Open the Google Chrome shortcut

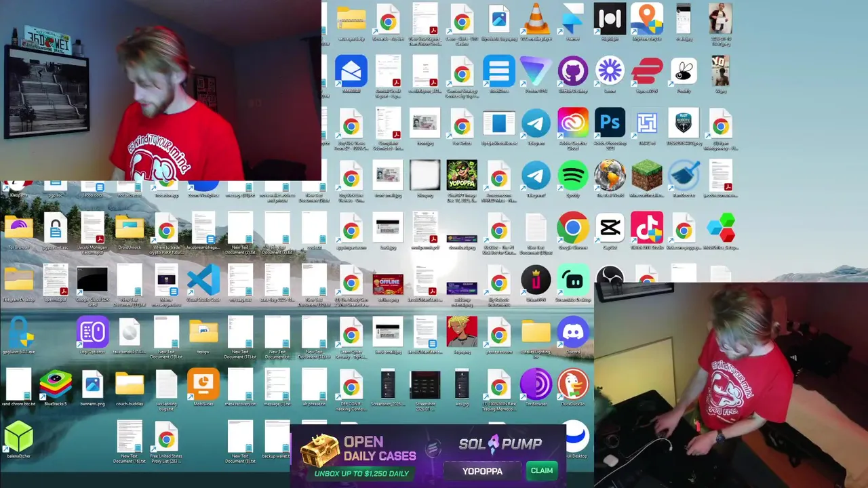tap(573, 228)
